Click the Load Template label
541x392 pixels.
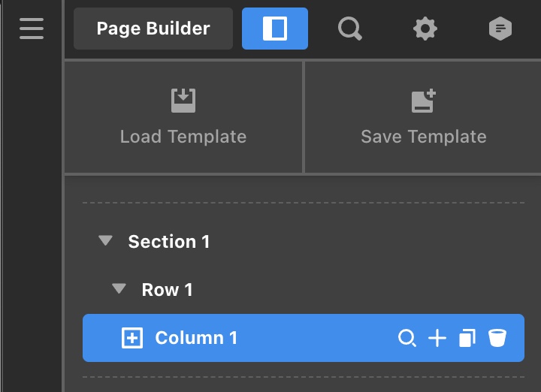(x=183, y=137)
